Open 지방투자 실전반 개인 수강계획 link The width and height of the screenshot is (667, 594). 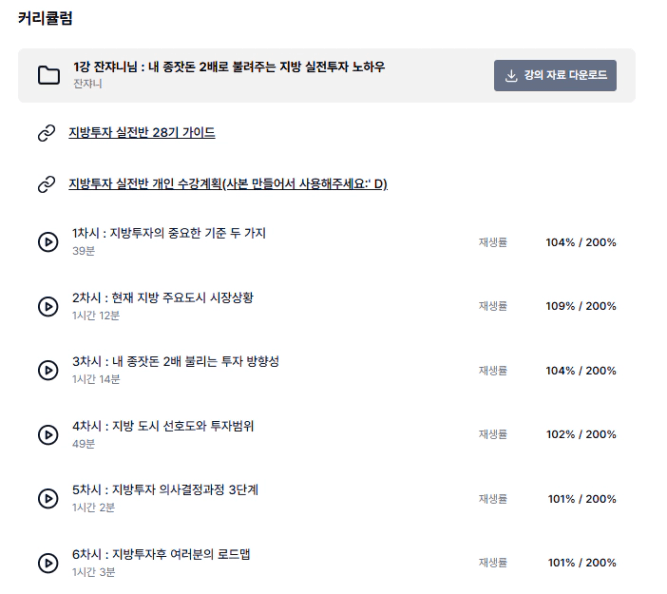point(227,184)
